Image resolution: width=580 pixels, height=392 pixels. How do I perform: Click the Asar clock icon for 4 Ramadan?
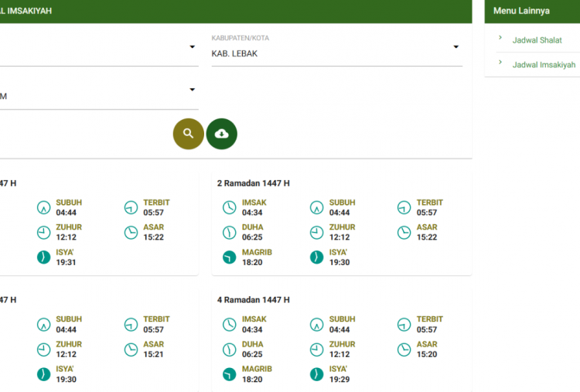point(404,349)
